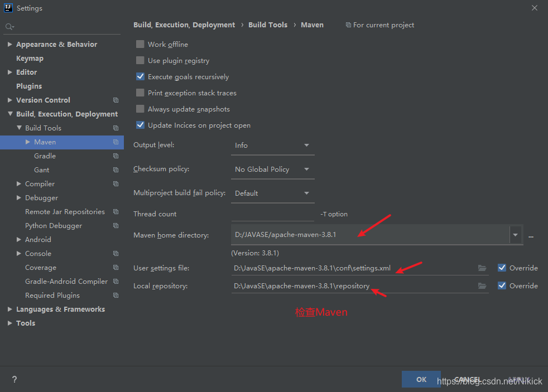Open Maven home directory dropdown arrow

click(x=516, y=235)
